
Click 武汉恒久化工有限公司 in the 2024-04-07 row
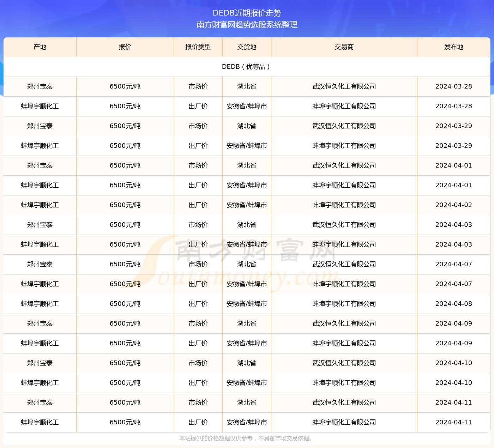click(344, 264)
